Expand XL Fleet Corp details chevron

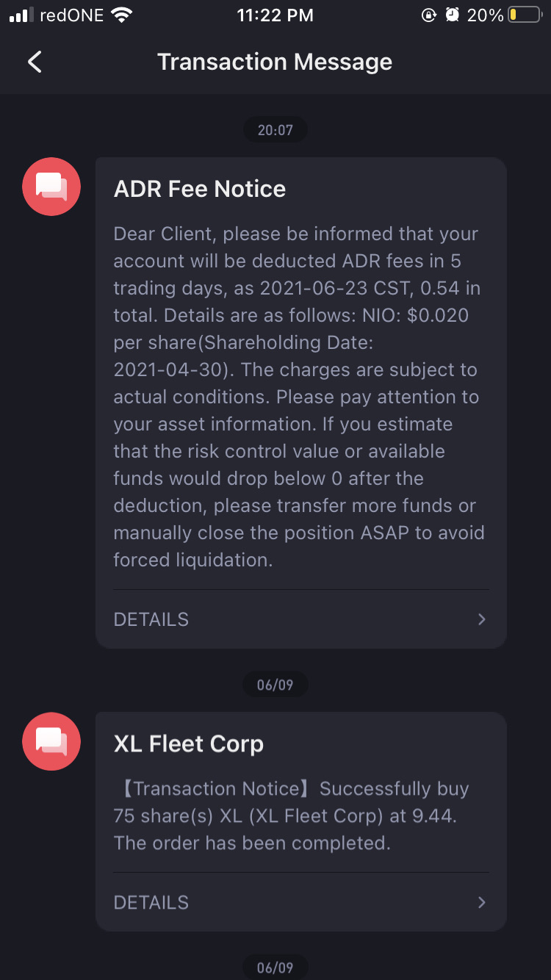click(x=481, y=902)
